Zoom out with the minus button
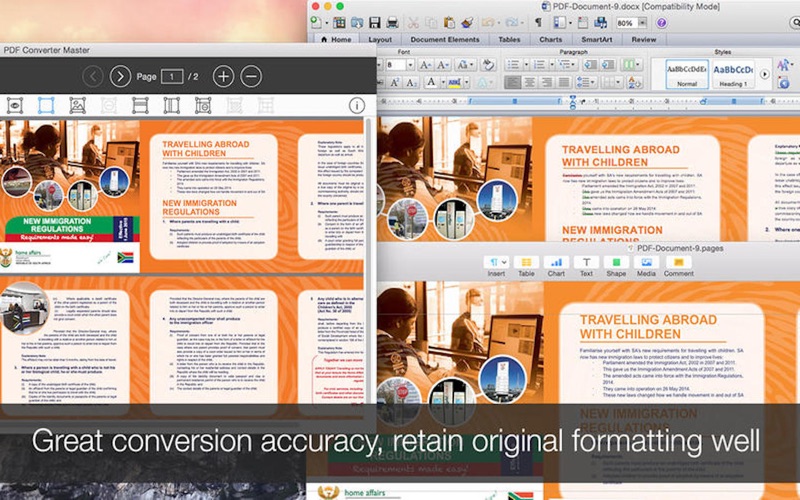The image size is (800, 500). [x=251, y=77]
